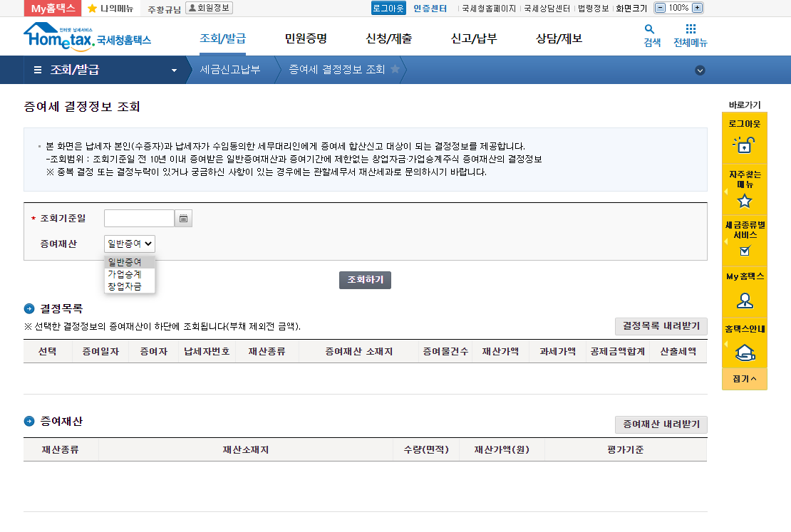Screen dimensions: 791x532
Task: Click the 산출세액 column header
Action: click(x=678, y=352)
